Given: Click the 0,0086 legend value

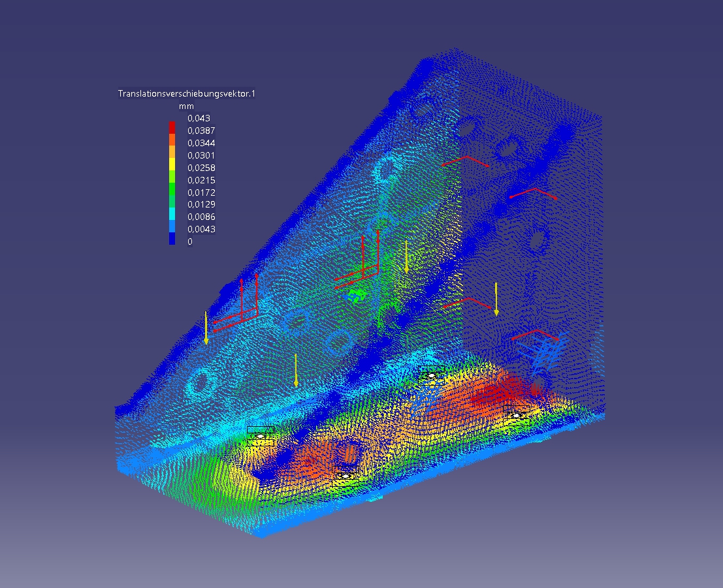Looking at the screenshot, I should [x=201, y=217].
